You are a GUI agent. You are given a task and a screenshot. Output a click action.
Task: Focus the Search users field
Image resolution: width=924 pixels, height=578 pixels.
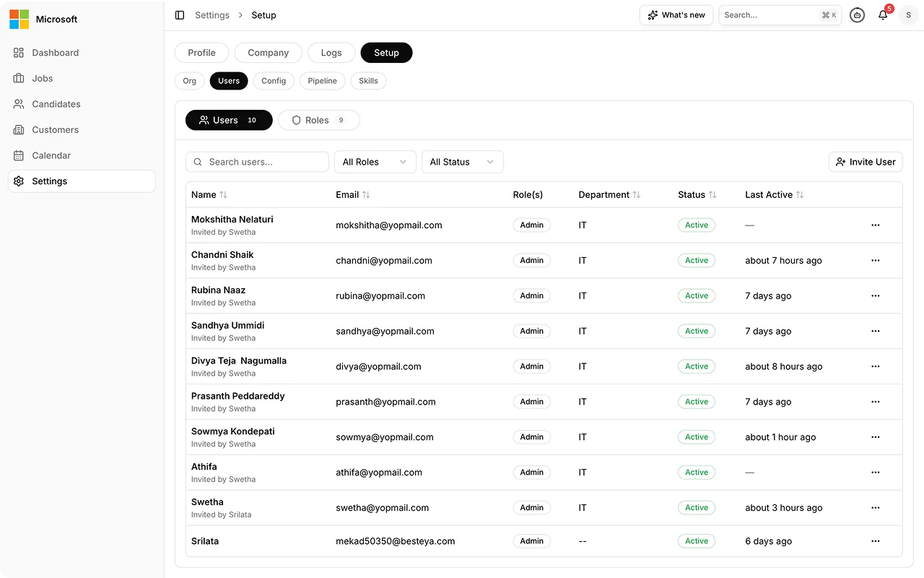(258, 162)
